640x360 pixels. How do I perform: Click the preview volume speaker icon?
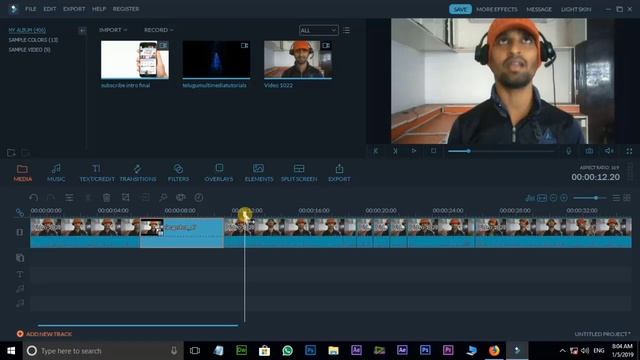click(609, 151)
